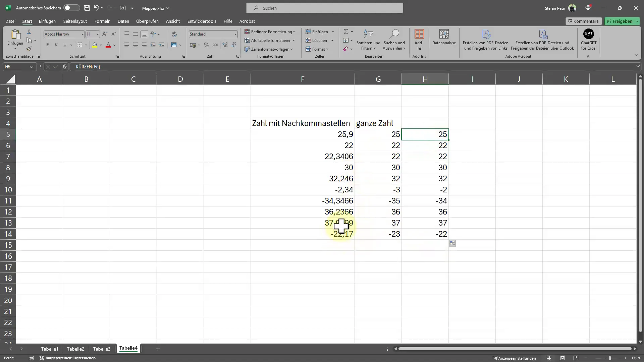Enable the Barrierefreiheit checkbox indicator

(42, 358)
